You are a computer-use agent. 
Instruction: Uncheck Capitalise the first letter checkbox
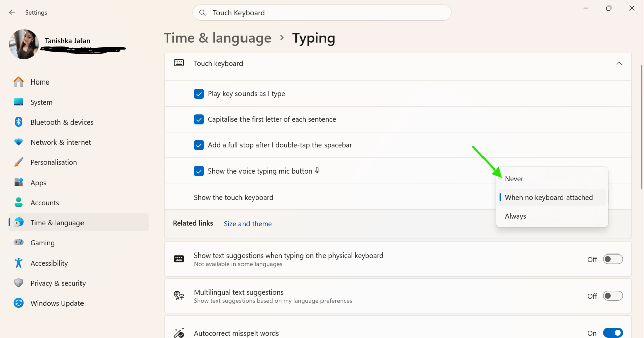click(x=199, y=119)
